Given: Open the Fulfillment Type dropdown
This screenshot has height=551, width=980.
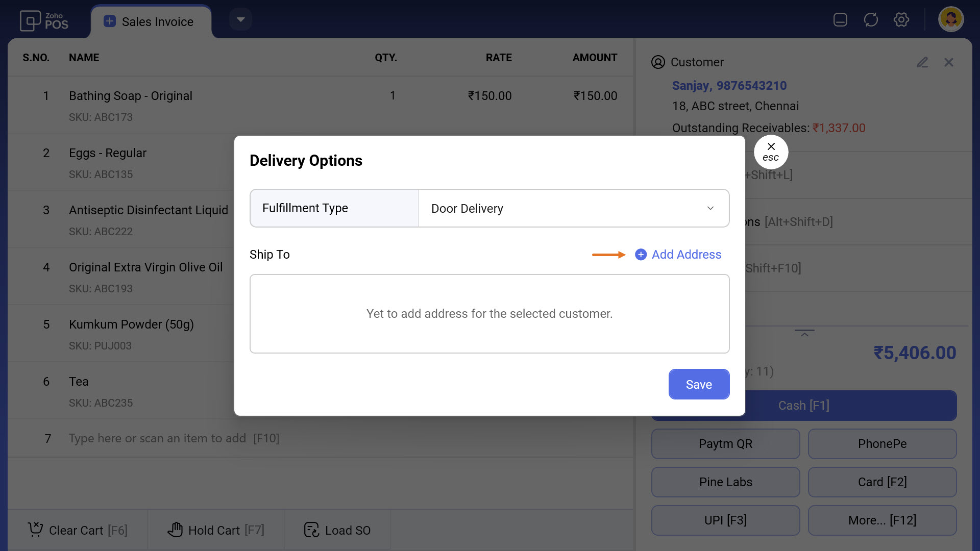Looking at the screenshot, I should (573, 208).
